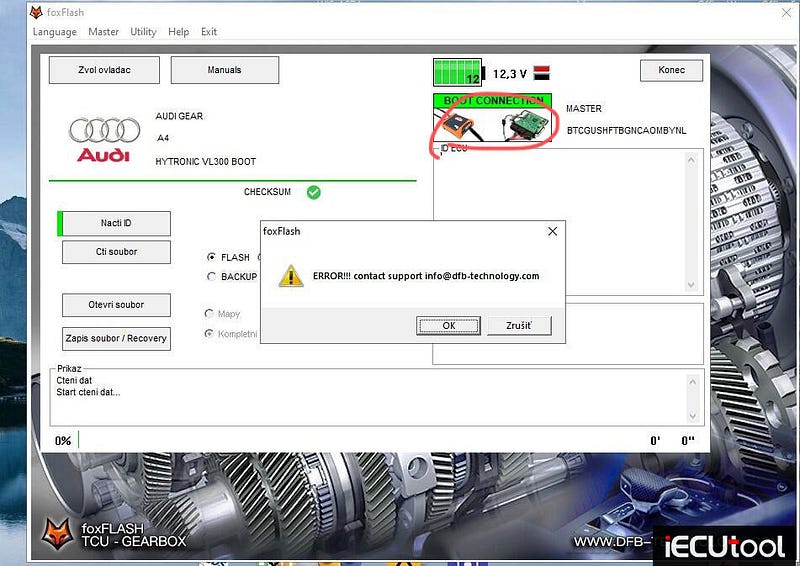Click the BTCGUSHFTBGNCAOMBYNL serial text

[627, 131]
